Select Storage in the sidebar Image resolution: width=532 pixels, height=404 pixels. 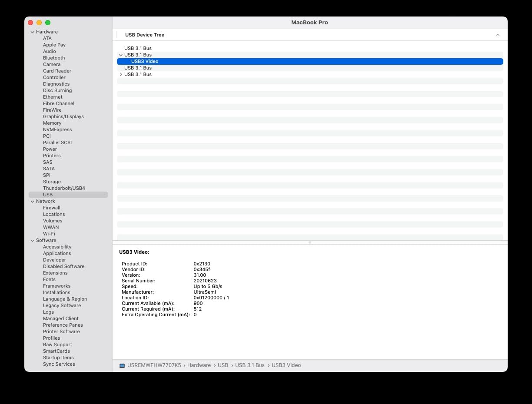click(x=52, y=182)
